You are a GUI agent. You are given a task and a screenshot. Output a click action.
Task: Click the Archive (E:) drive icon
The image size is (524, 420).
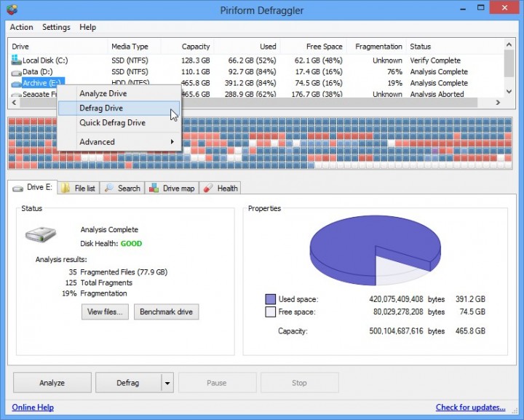16,84
